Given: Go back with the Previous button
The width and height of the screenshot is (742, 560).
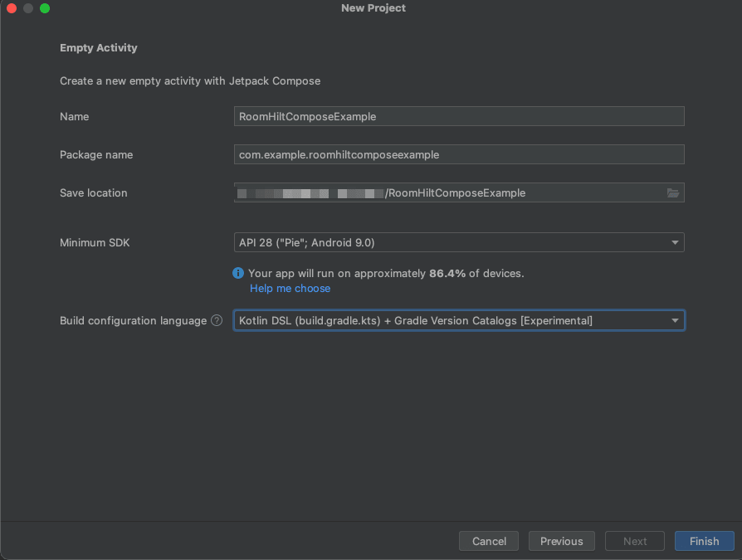Looking at the screenshot, I should click(561, 541).
